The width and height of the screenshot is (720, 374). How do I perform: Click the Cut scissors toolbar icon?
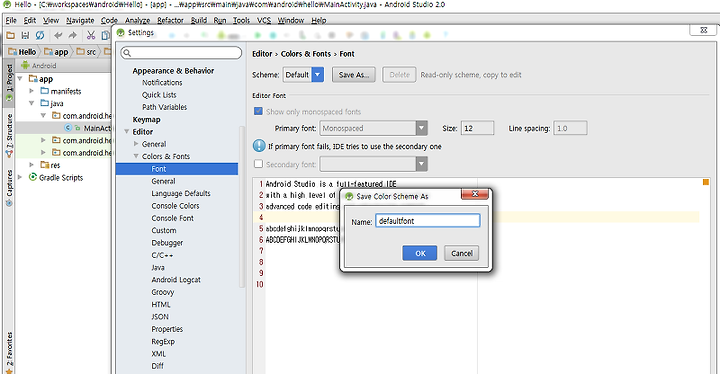91,35
